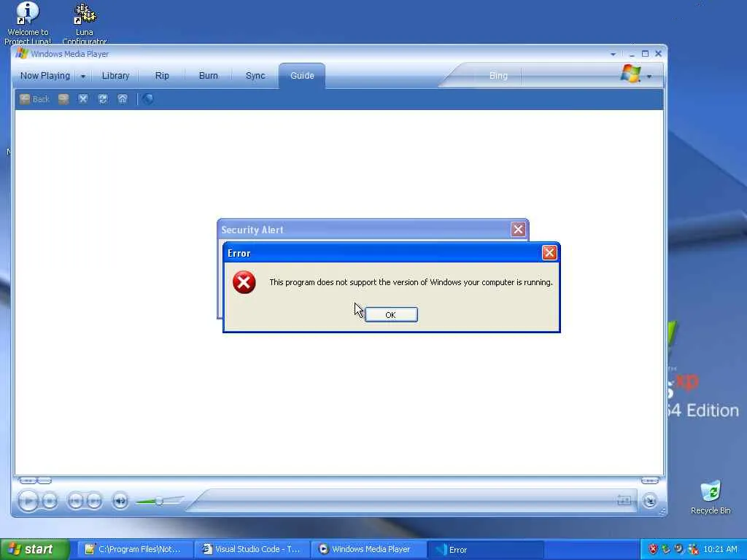Click the tray icon with the red X badge
The width and height of the screenshot is (747, 560).
click(693, 550)
